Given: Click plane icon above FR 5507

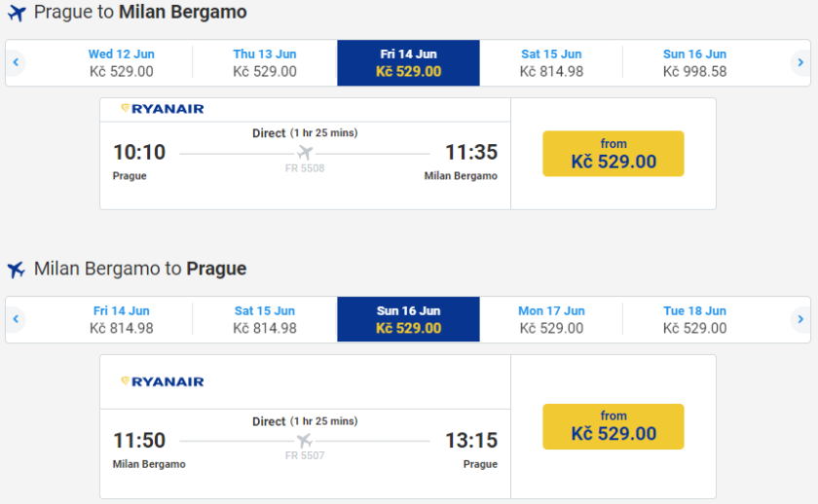Looking at the screenshot, I should pos(305,441).
